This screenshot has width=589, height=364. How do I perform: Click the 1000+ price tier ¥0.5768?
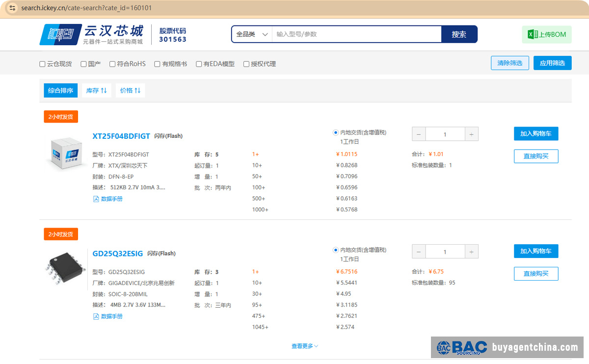point(347,209)
